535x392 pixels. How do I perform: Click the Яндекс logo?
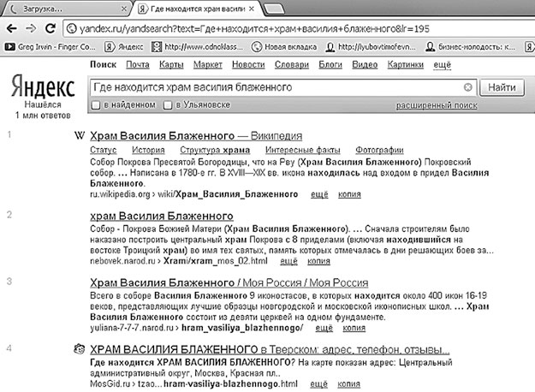click(43, 86)
